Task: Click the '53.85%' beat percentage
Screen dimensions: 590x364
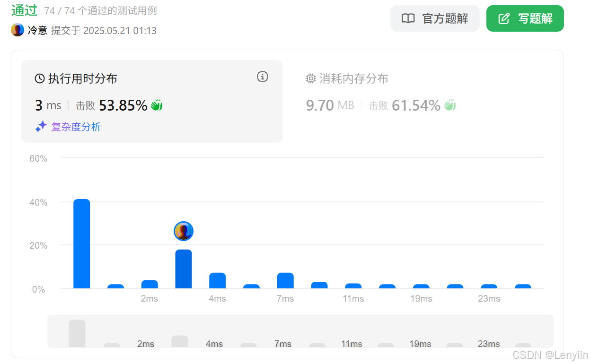Action: pyautogui.click(x=123, y=105)
